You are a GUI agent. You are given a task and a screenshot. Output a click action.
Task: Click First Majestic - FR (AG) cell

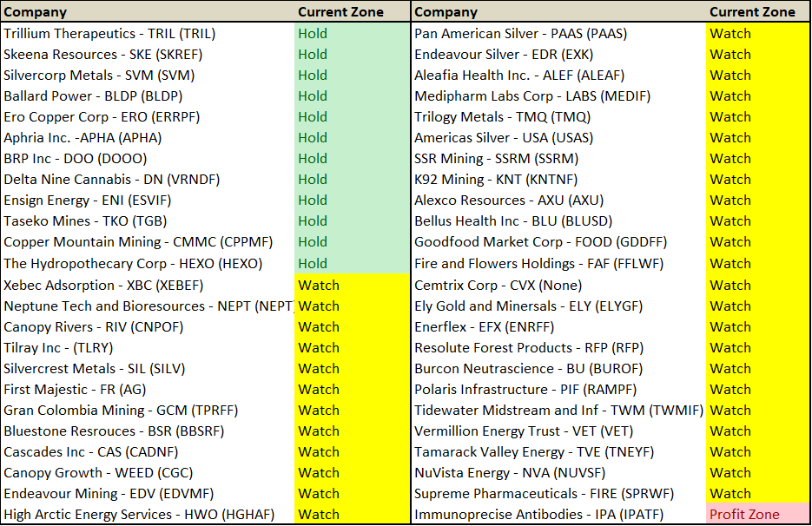[148, 390]
